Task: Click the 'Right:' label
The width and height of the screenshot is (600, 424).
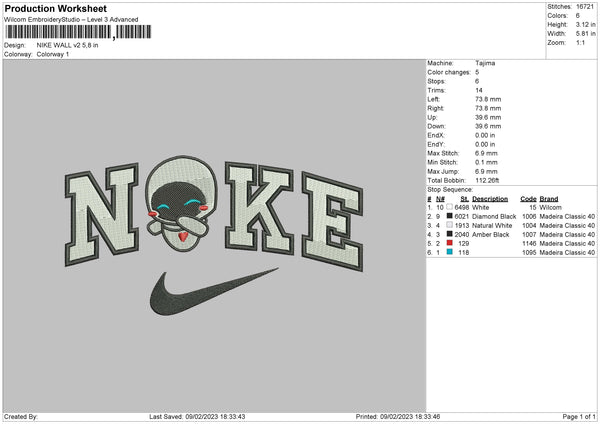Action: click(x=436, y=108)
